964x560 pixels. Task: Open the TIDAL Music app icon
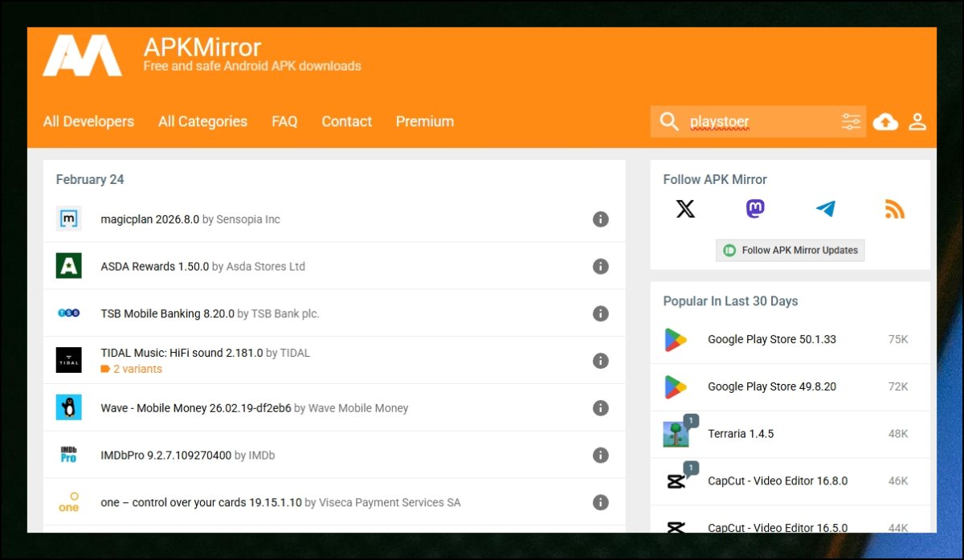tap(69, 360)
